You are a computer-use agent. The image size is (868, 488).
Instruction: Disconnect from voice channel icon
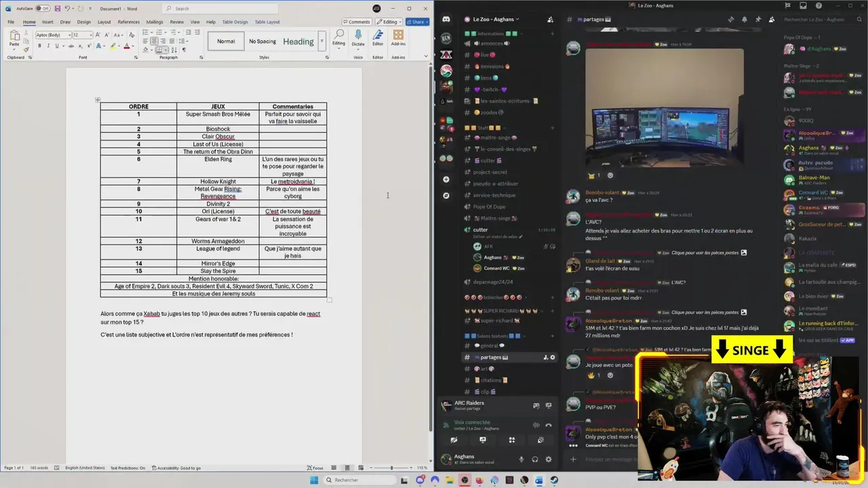(549, 425)
